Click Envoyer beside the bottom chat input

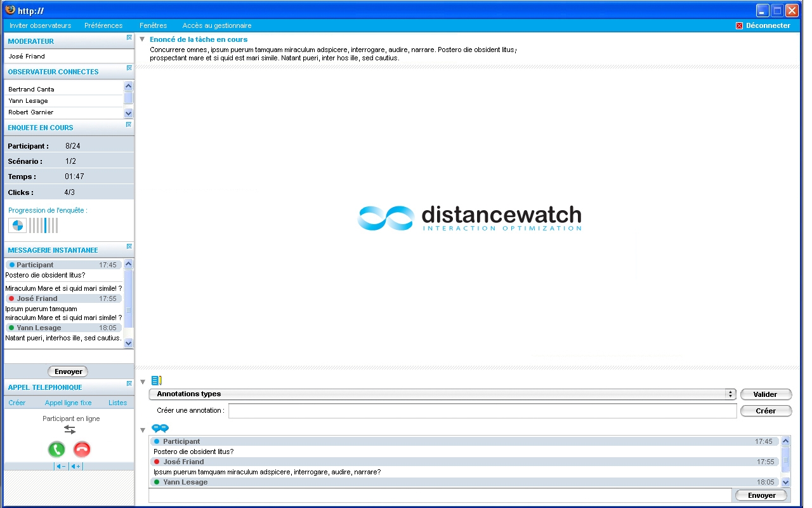point(761,495)
